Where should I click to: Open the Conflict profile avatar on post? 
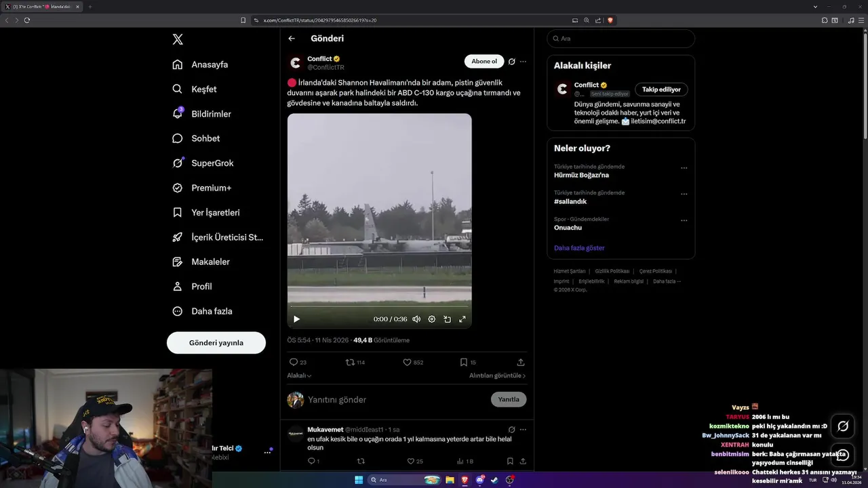tap(295, 63)
